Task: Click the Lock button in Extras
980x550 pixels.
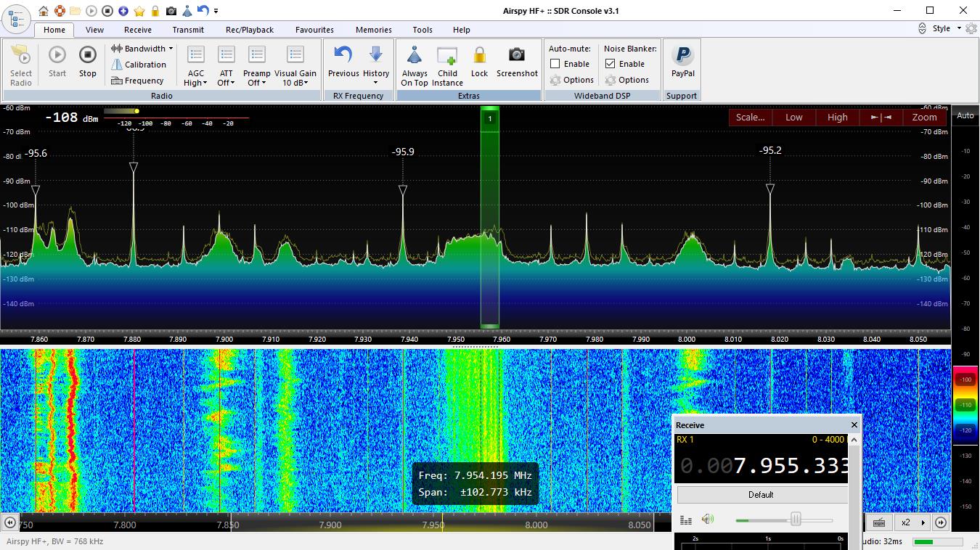Action: point(480,62)
